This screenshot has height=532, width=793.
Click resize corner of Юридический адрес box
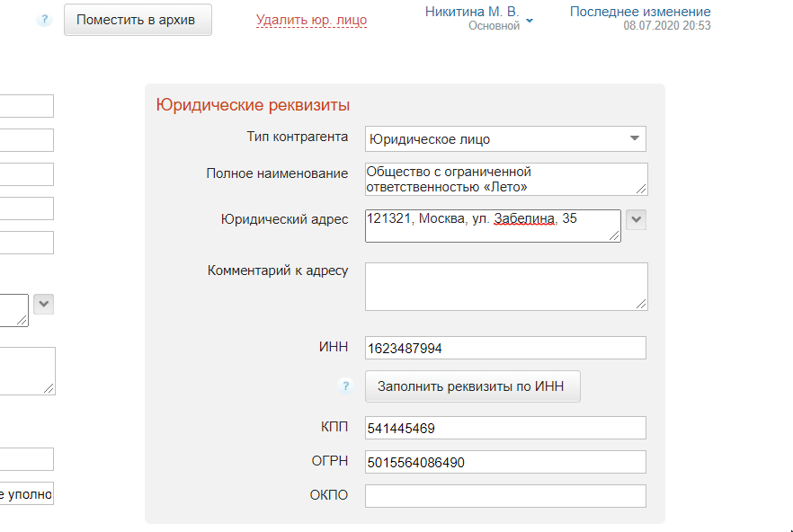coord(614,236)
